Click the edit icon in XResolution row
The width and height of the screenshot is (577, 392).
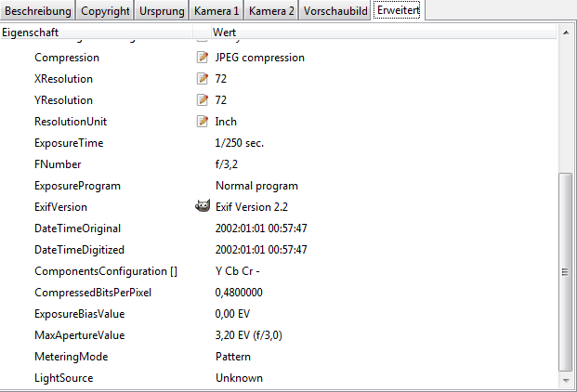point(203,79)
